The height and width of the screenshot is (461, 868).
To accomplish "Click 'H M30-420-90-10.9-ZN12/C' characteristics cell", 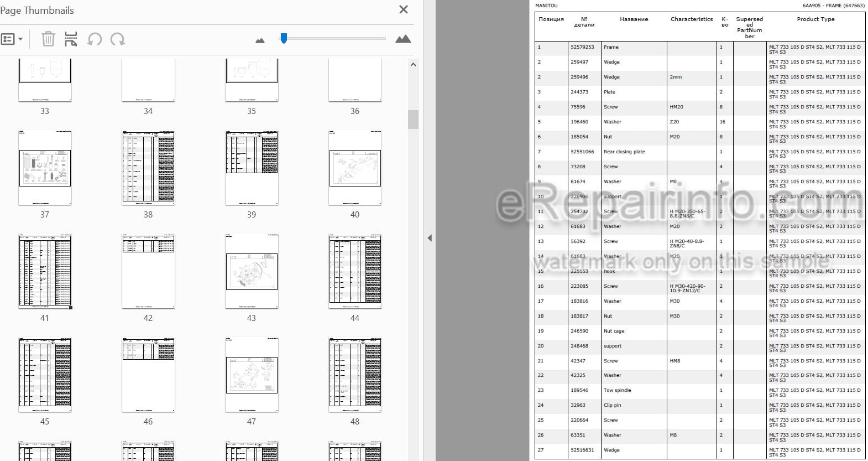I will tap(687, 288).
